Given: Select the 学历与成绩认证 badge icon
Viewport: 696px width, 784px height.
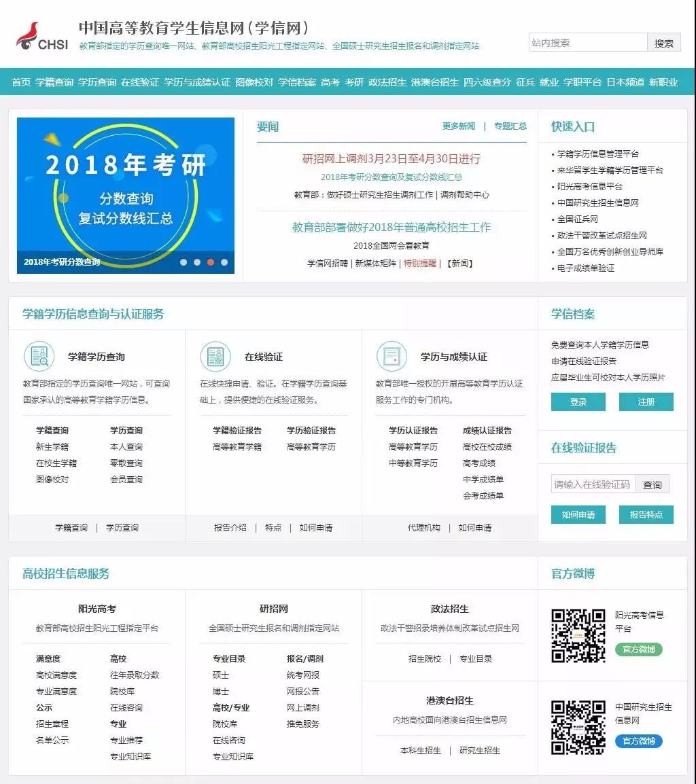Looking at the screenshot, I should tap(391, 356).
